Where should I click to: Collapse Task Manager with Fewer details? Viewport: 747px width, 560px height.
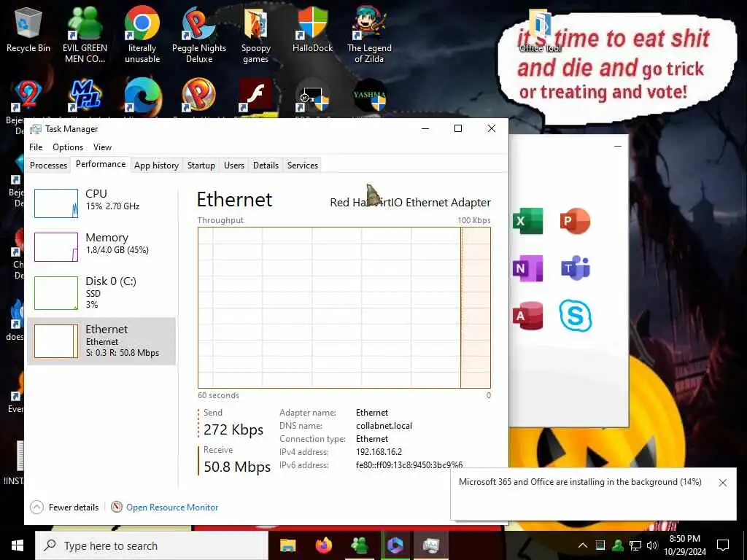64,507
